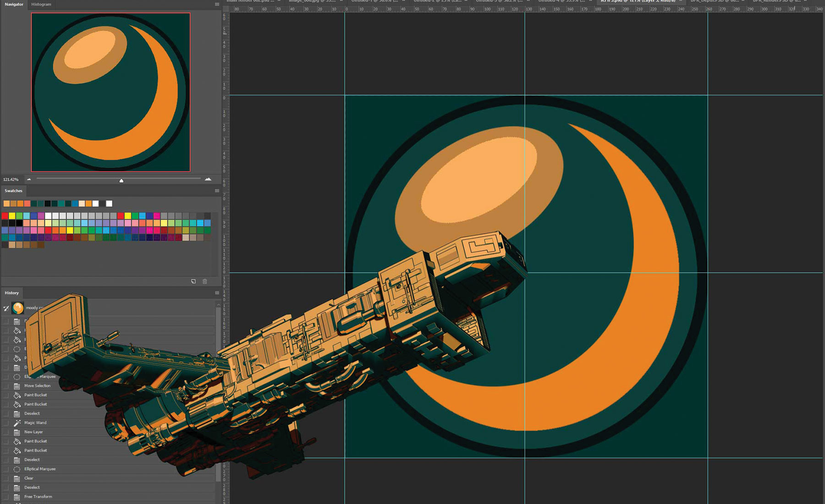
Task: Toggle source box for Deselect below Clear's Elliptical Marquee neighbor
Action: click(6, 488)
